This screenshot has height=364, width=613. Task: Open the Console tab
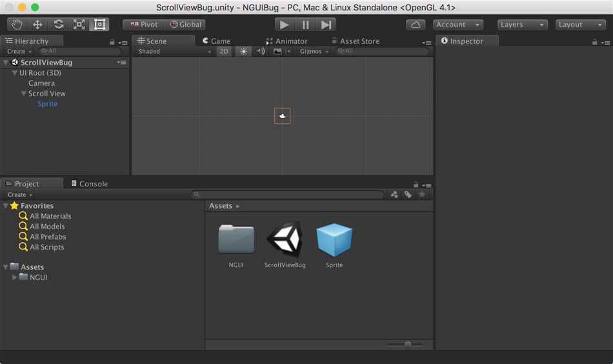pyautogui.click(x=89, y=183)
